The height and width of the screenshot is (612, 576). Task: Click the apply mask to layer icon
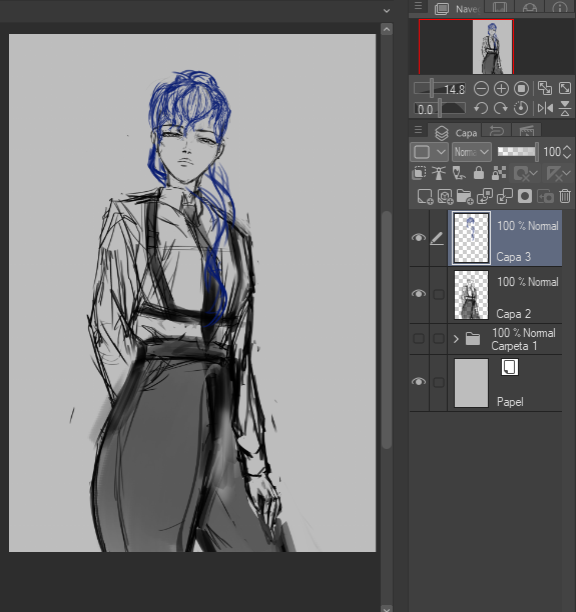[x=546, y=196]
